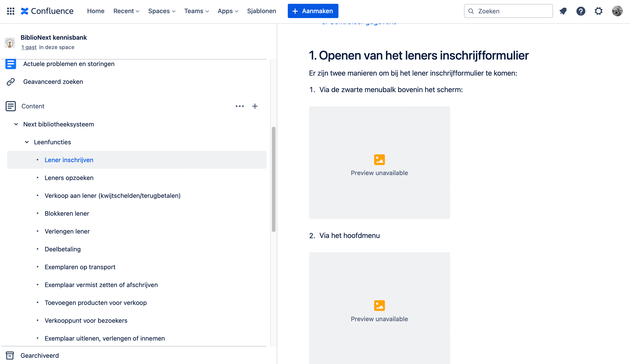Click the plus icon to add content

[x=255, y=106]
